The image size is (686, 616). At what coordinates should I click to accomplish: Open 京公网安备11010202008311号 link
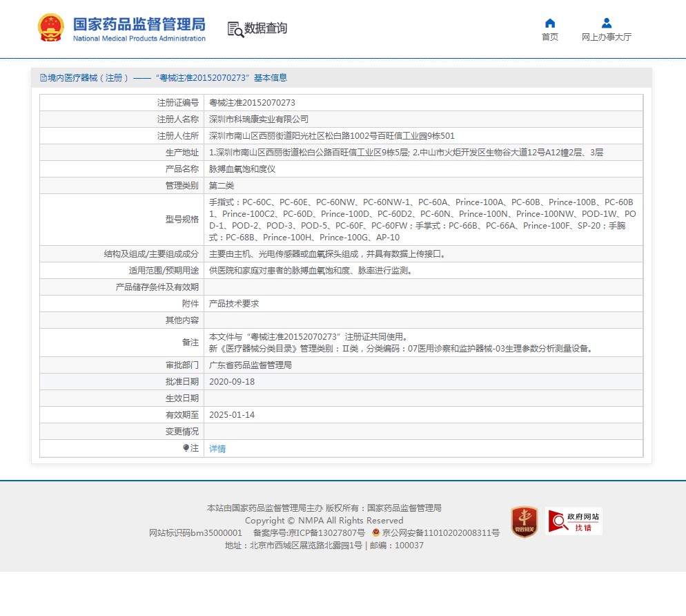[x=440, y=533]
